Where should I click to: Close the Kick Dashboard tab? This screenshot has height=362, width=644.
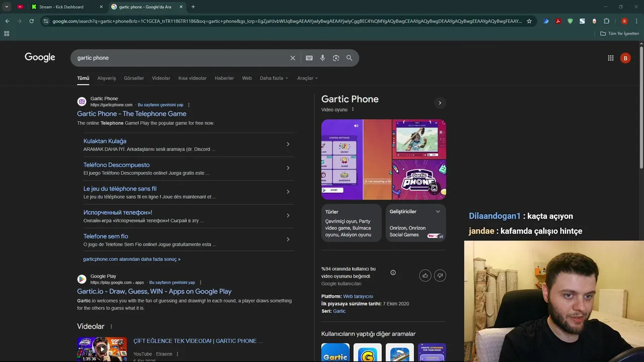pyautogui.click(x=101, y=7)
